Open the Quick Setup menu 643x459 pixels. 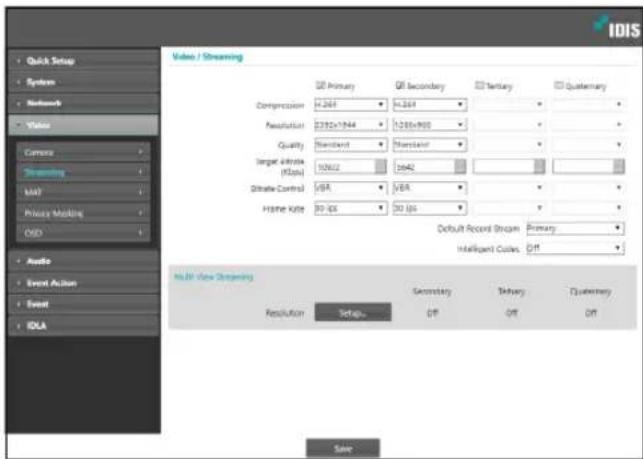[x=84, y=61]
